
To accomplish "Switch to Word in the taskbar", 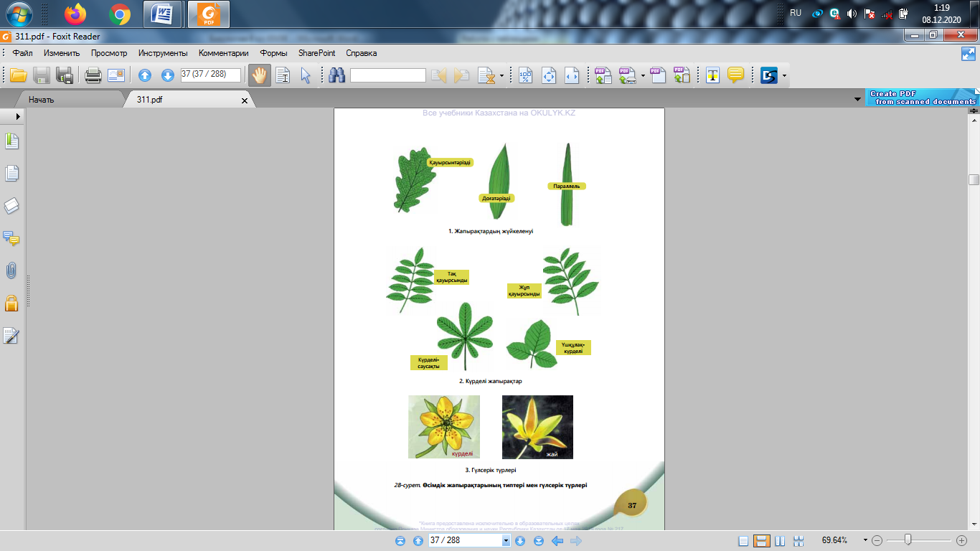I will [163, 14].
